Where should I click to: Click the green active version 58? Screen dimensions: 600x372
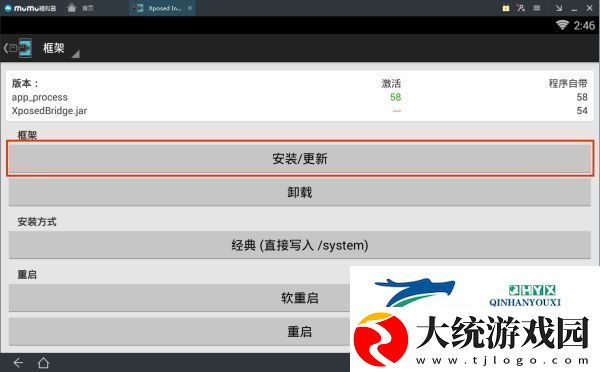coord(396,97)
